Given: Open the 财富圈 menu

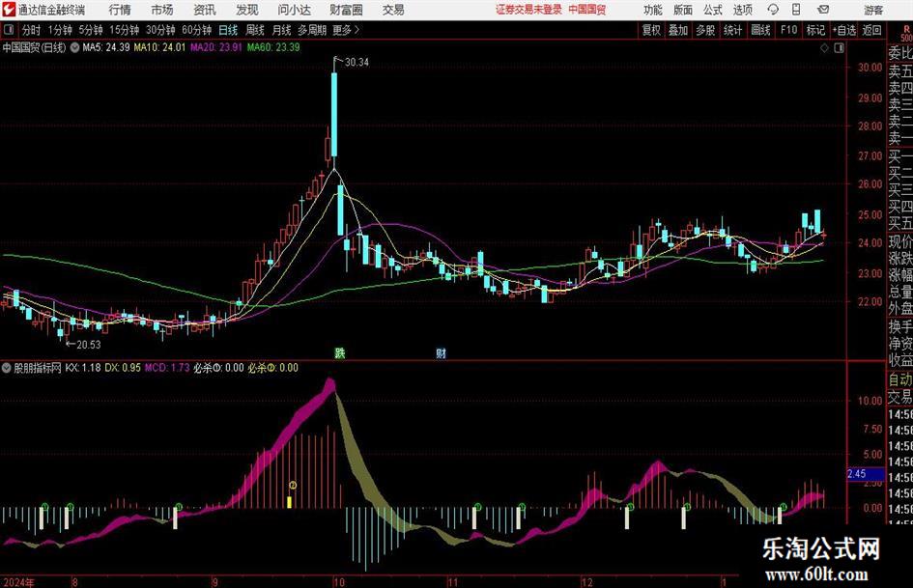Looking at the screenshot, I should [x=346, y=10].
